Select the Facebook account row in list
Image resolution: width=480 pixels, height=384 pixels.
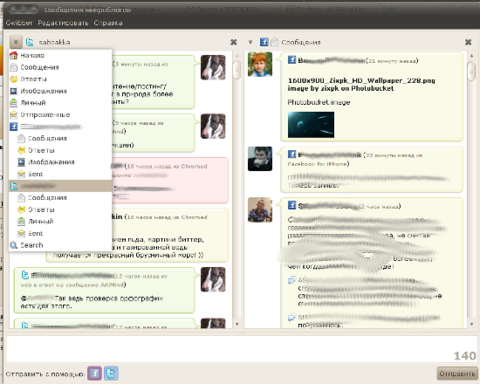point(60,127)
